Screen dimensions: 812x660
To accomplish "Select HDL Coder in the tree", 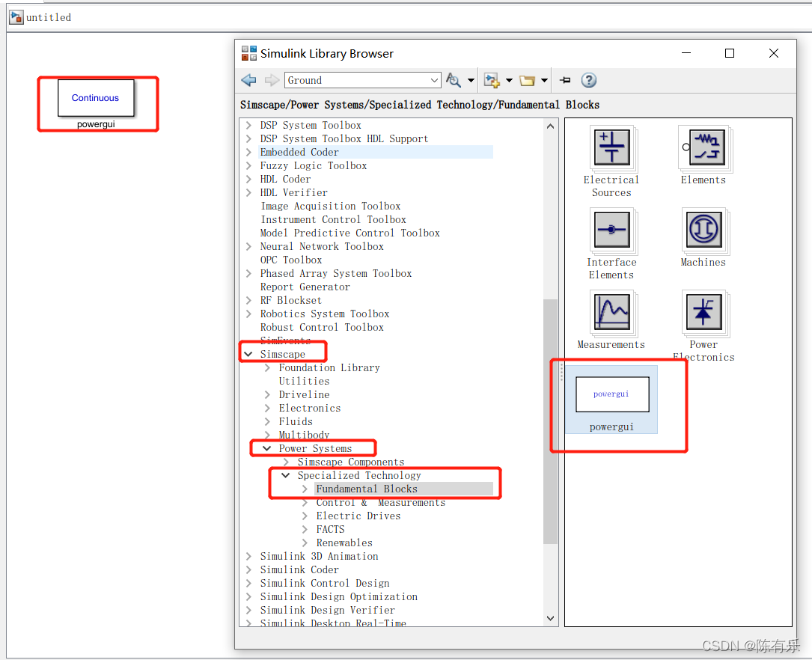I will pos(285,179).
